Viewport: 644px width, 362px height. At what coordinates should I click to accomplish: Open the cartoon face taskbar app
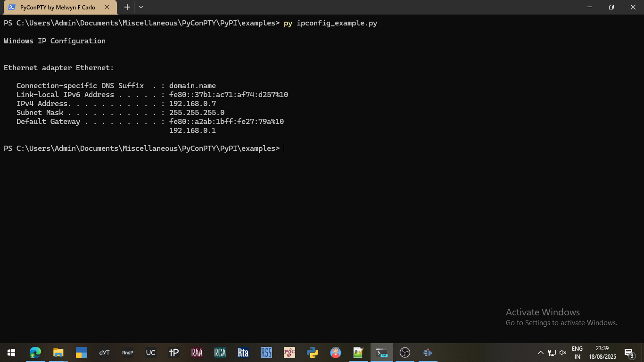pyautogui.click(x=336, y=353)
